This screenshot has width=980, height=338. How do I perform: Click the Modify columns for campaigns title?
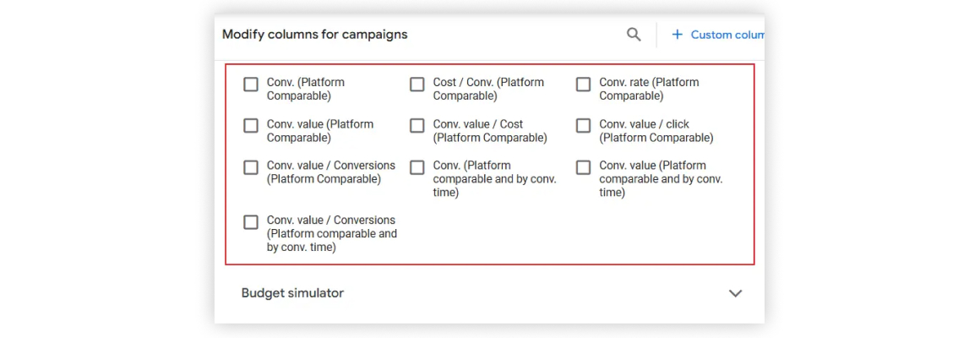(315, 35)
